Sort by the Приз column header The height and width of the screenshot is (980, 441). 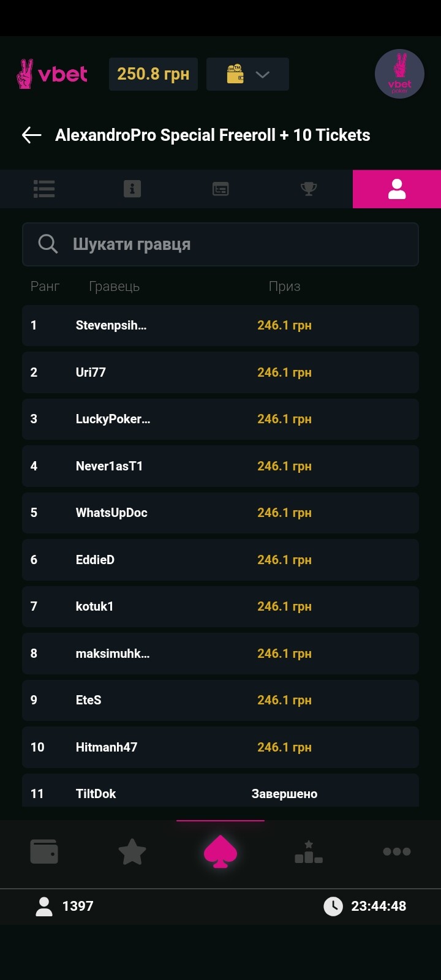[x=284, y=286]
